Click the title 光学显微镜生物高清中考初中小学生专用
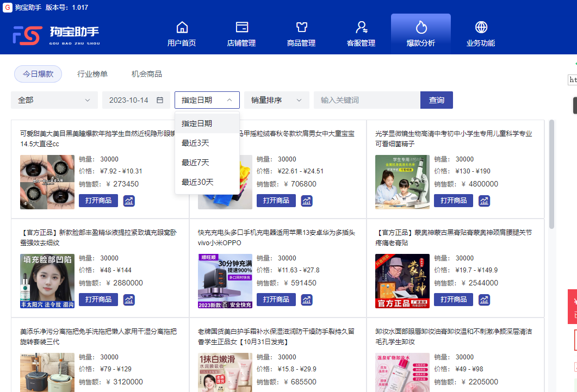Viewport: 577px width, 392px height. tap(454, 139)
